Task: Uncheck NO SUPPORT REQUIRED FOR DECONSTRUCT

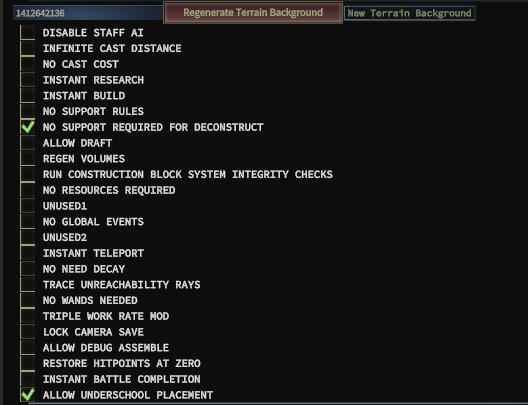Action: 28,127
